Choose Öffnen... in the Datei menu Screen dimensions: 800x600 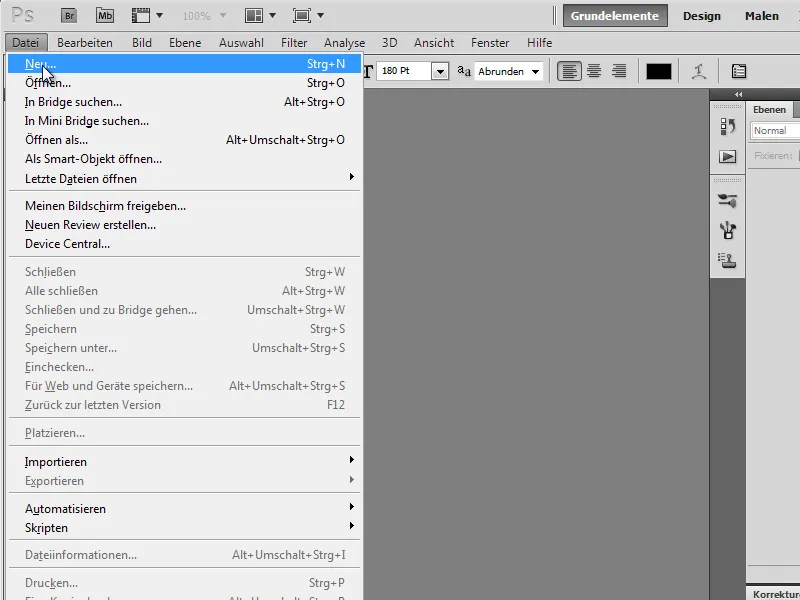click(185, 83)
